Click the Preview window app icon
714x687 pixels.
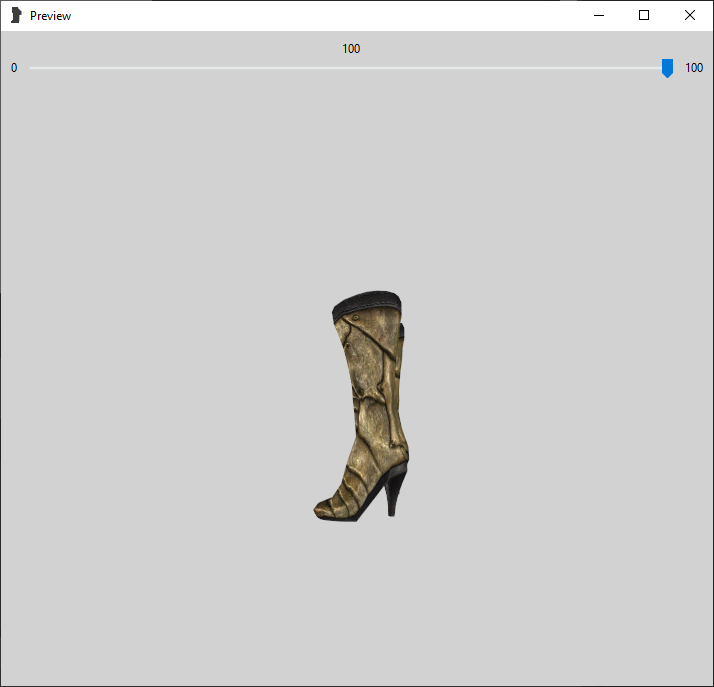click(16, 15)
